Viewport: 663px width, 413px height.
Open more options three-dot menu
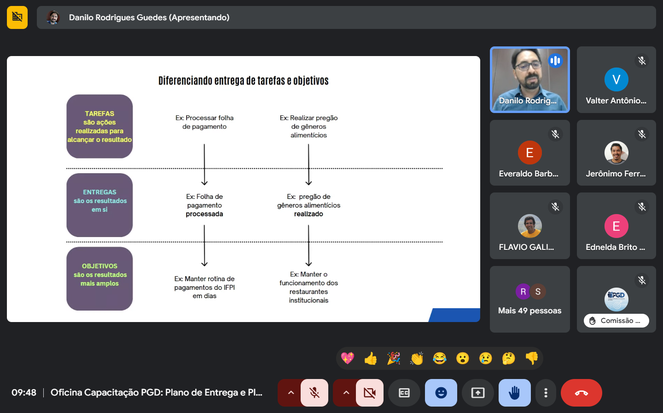pyautogui.click(x=545, y=393)
